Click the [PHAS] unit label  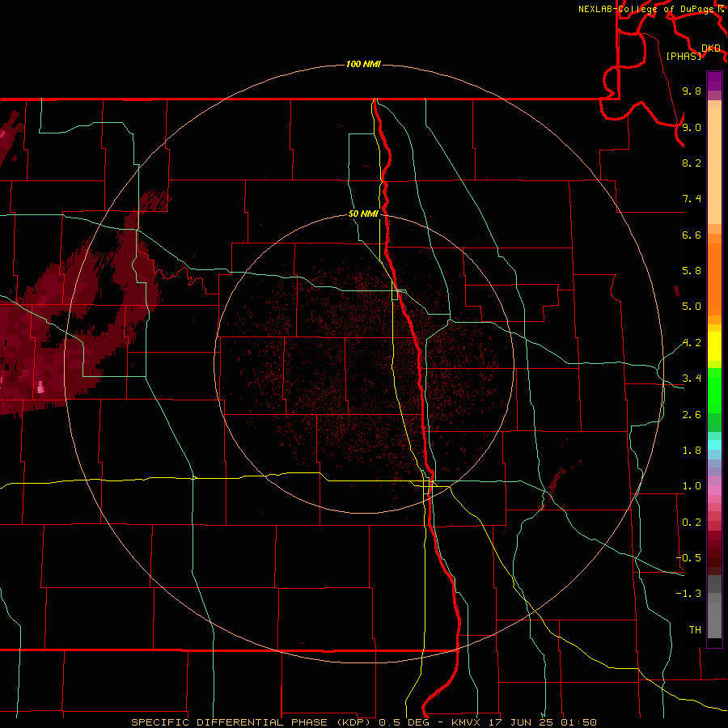pos(684,56)
